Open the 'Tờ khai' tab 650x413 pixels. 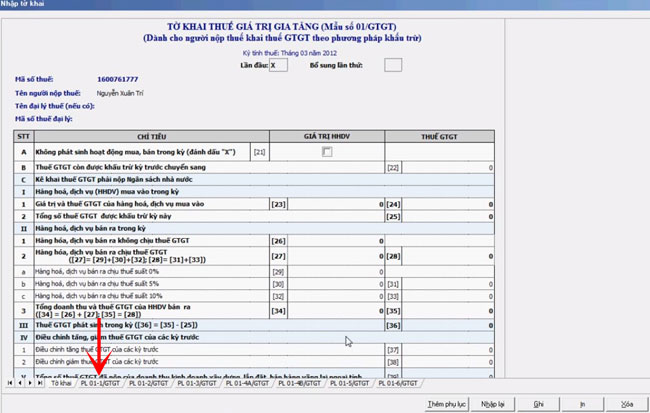(62, 383)
